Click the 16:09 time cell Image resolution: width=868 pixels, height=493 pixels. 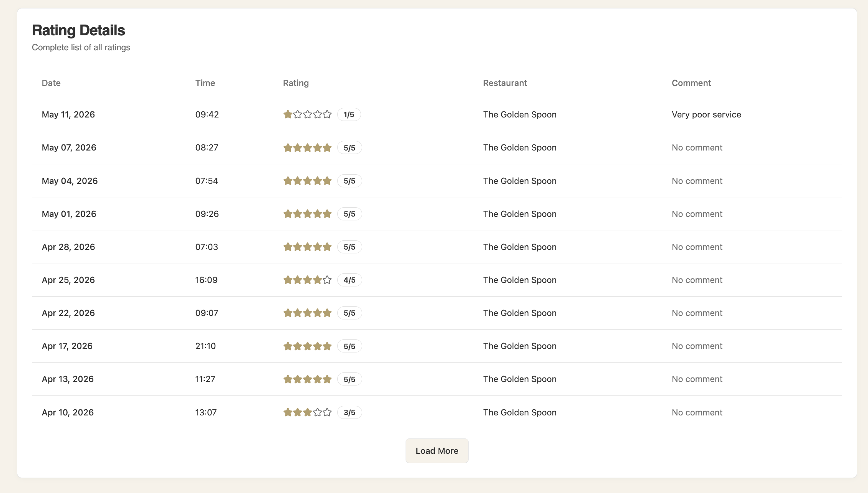coord(206,280)
